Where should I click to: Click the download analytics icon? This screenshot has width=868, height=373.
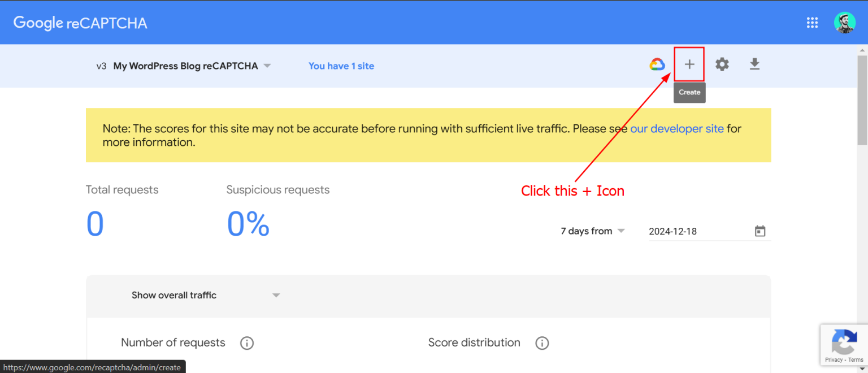[x=754, y=64]
